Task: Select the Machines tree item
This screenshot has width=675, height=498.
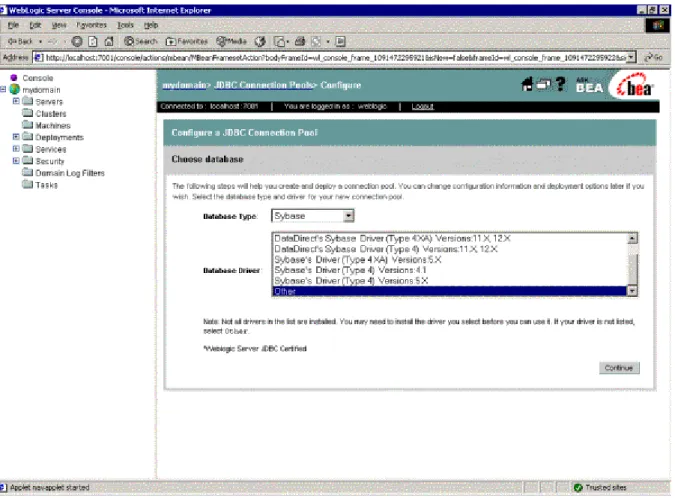Action: pyautogui.click(x=53, y=125)
